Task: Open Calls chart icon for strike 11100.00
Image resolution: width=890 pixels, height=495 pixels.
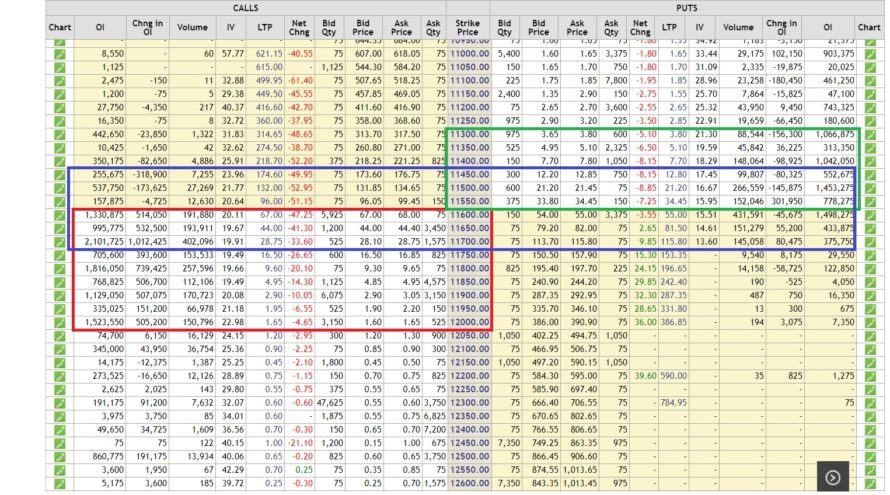Action: (60, 81)
